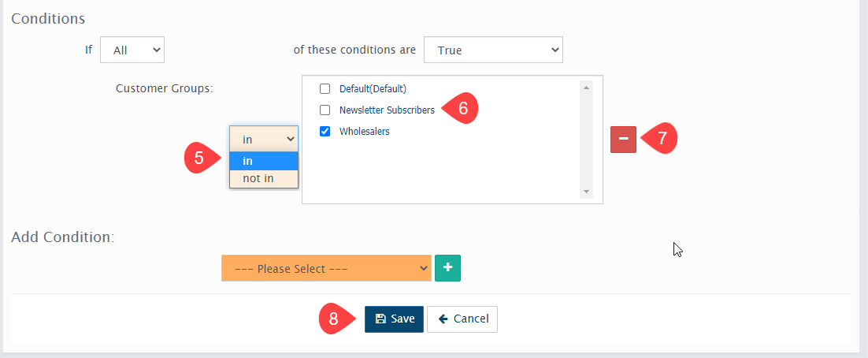Check the Default(Default) customer group checkbox
The width and height of the screenshot is (868, 358).
pyautogui.click(x=325, y=88)
